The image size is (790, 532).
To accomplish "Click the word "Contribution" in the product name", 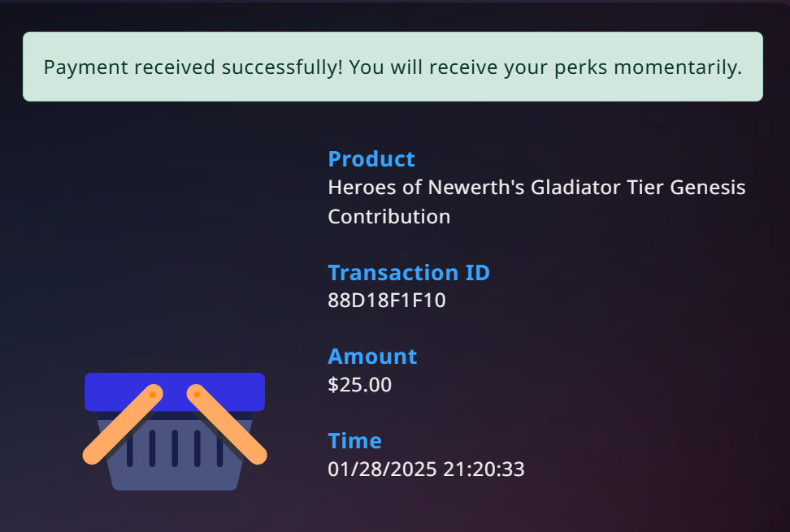I will tap(388, 217).
